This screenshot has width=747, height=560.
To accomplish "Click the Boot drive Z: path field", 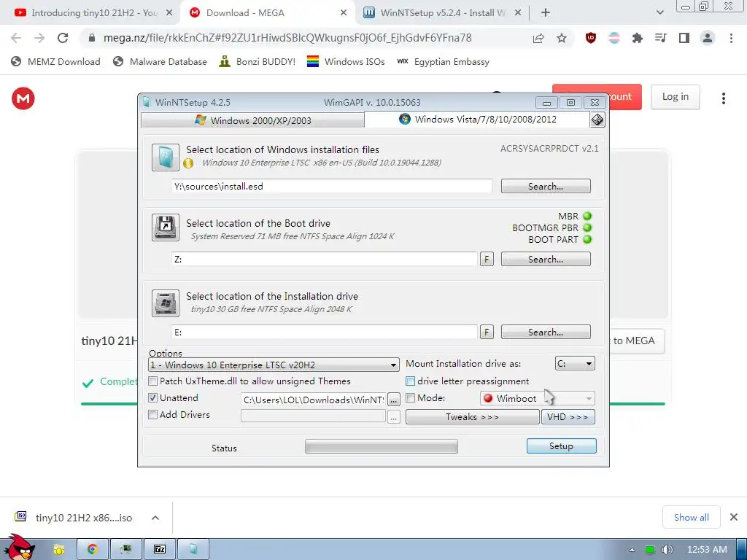I will [x=324, y=259].
